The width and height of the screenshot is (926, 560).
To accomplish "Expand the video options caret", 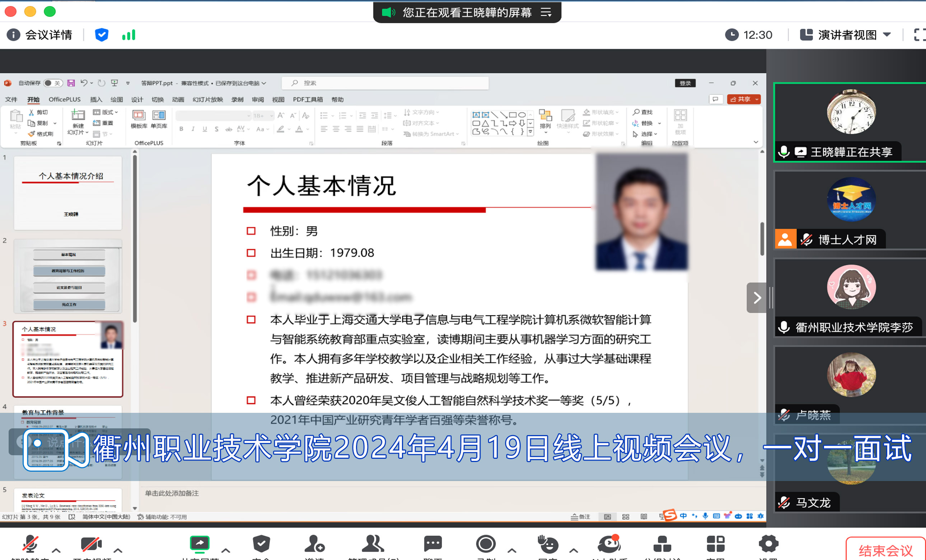I will point(118,551).
